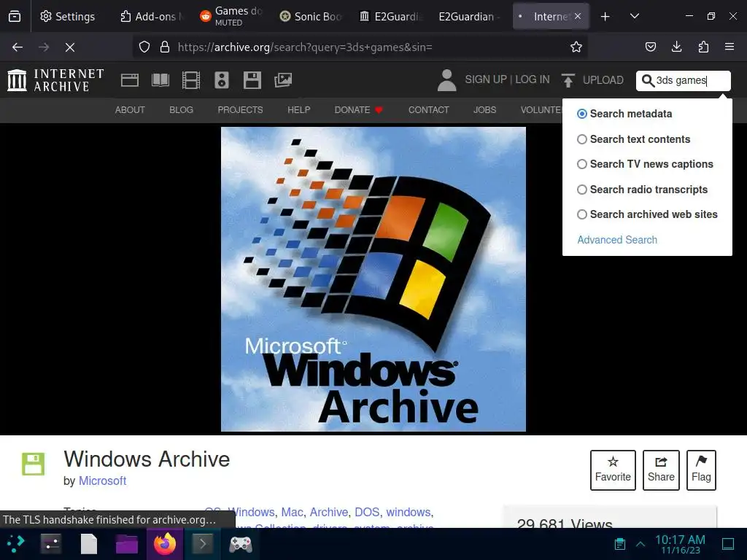Open Firefox application hamburger menu
Screen dimensions: 747x560
[729, 47]
